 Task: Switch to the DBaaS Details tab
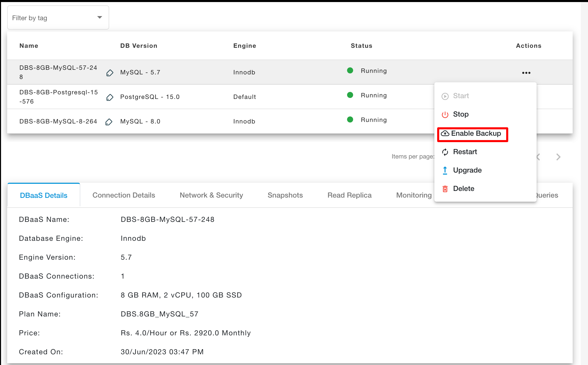44,195
